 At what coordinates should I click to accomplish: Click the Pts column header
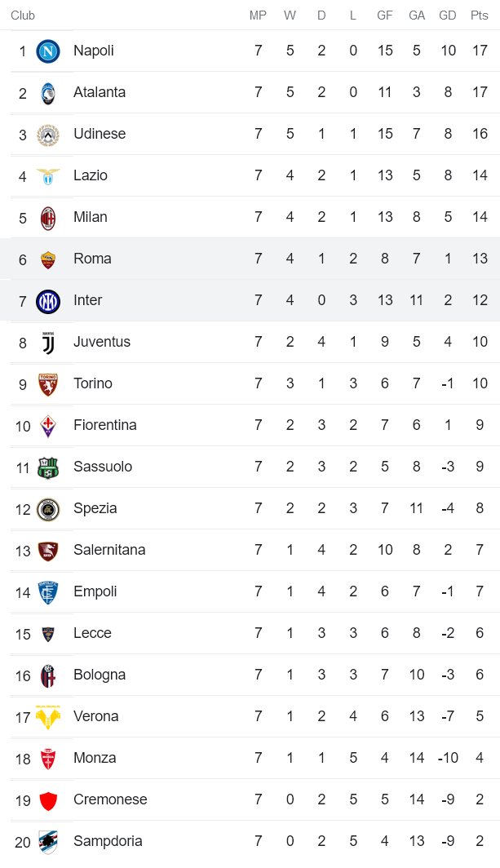(479, 15)
